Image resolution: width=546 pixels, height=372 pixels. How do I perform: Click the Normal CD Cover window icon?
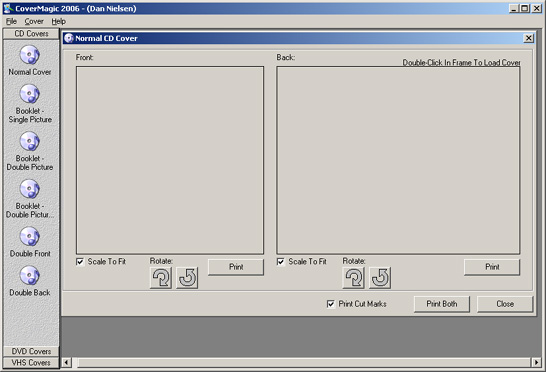click(69, 38)
